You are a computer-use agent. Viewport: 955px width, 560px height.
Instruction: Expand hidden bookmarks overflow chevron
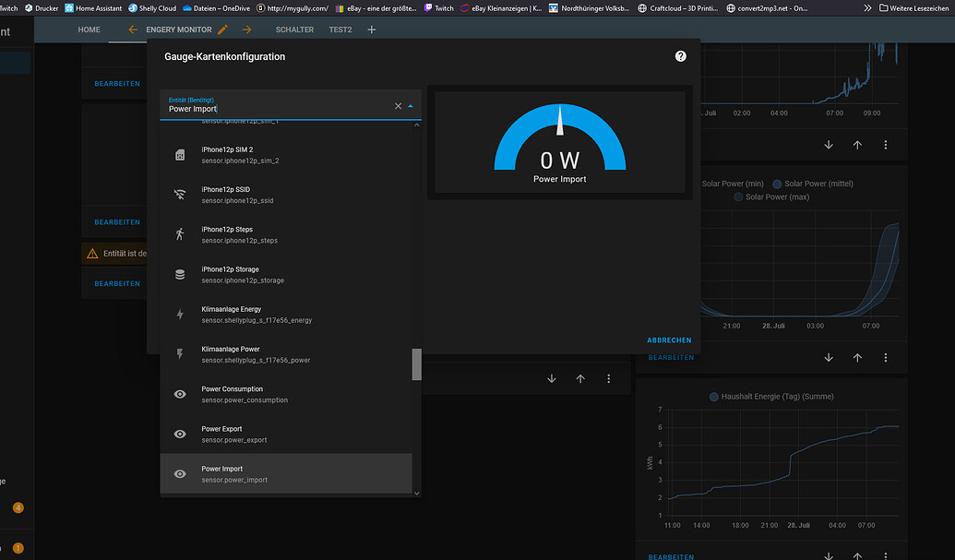[x=866, y=7]
